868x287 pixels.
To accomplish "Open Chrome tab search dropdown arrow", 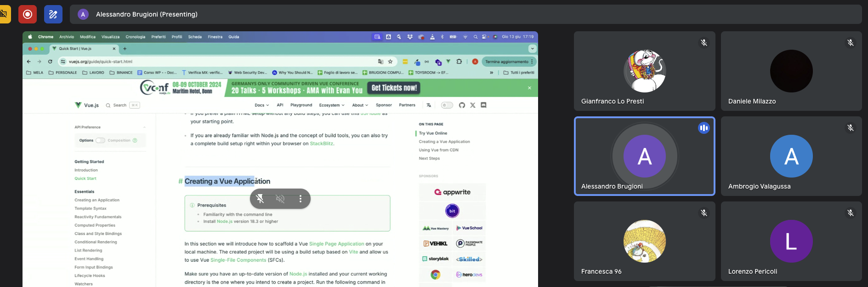I will coord(532,49).
